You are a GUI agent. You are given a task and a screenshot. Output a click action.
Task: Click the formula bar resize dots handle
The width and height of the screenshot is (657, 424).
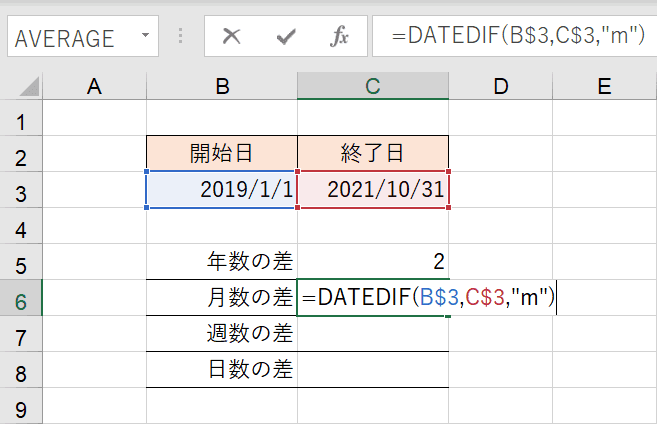[x=181, y=36]
